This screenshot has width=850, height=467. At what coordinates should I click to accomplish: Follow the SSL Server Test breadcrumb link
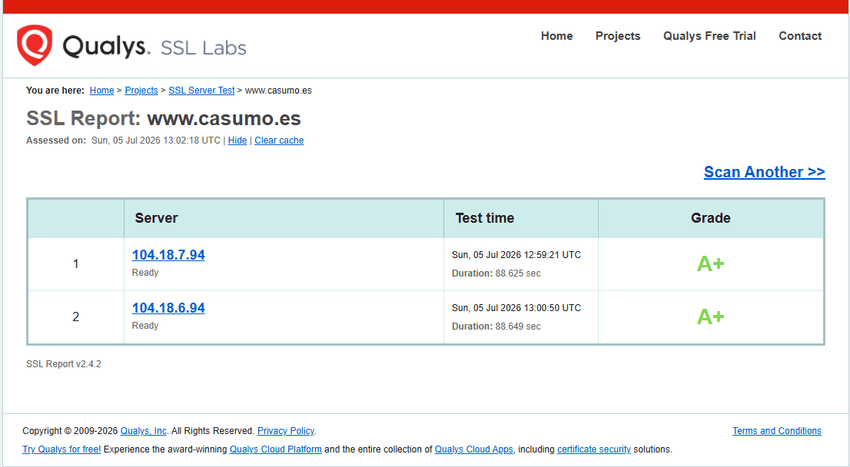tap(202, 91)
